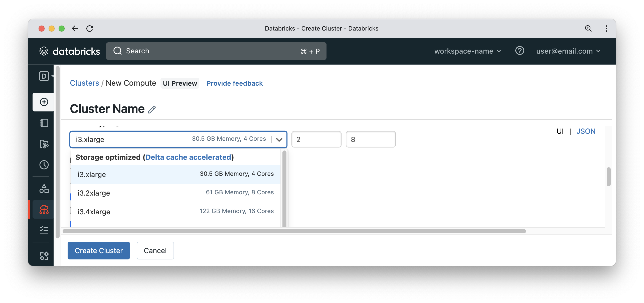The width and height of the screenshot is (644, 303).
Task: Click the Create Cluster button
Action: (99, 250)
